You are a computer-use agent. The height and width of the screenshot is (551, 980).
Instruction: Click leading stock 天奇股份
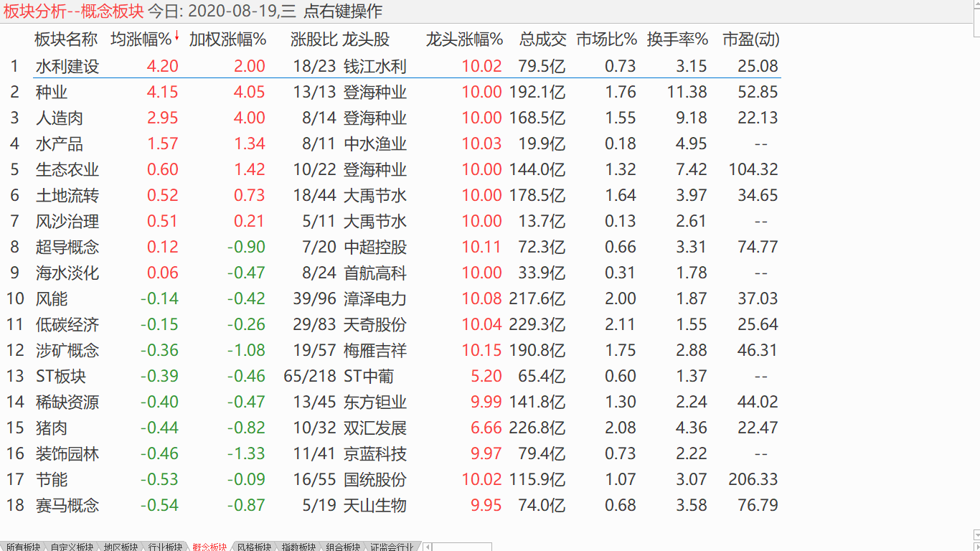point(375,325)
